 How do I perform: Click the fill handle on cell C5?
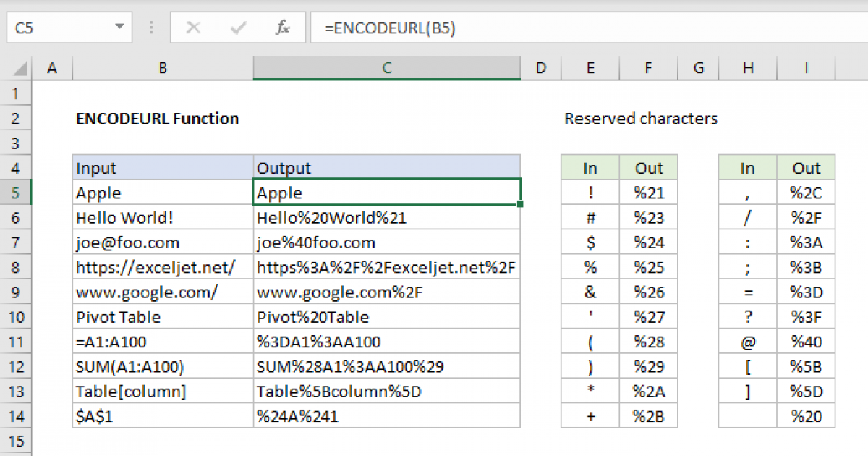coord(520,204)
